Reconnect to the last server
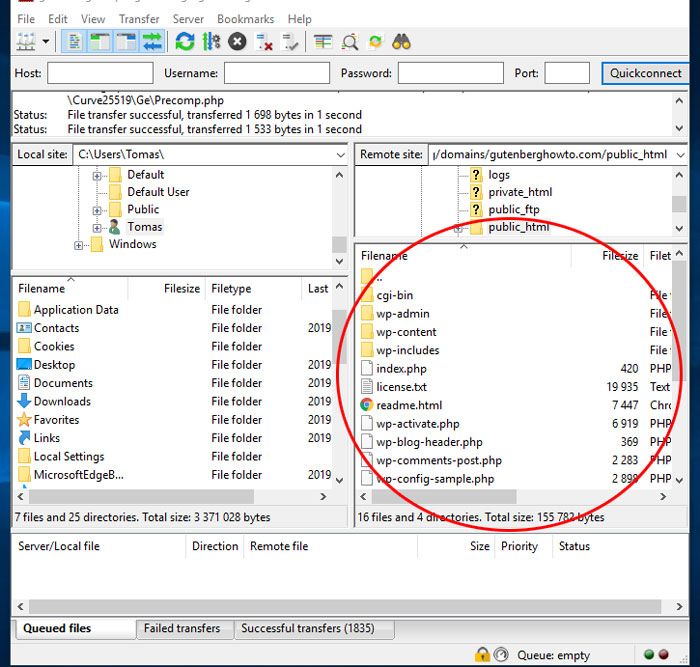This screenshot has height=667, width=700. coord(290,42)
